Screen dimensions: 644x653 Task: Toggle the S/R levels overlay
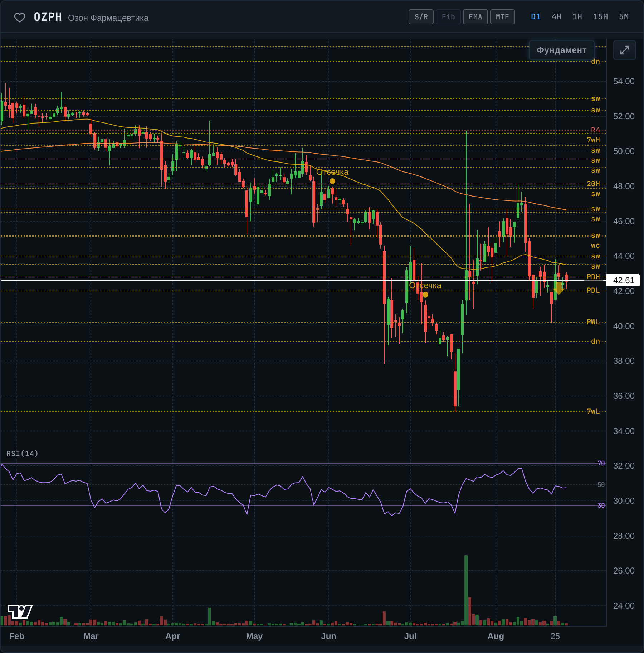coord(421,17)
